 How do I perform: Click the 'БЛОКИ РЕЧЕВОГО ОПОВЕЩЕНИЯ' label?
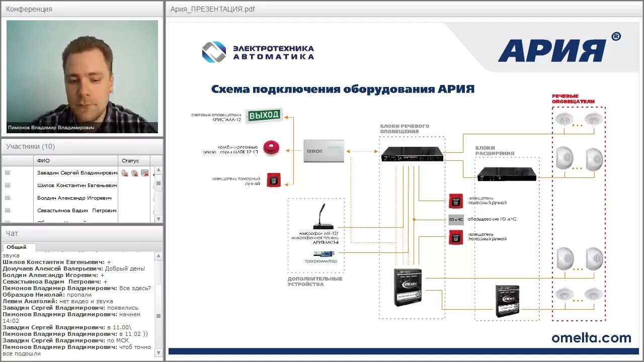[x=405, y=129]
